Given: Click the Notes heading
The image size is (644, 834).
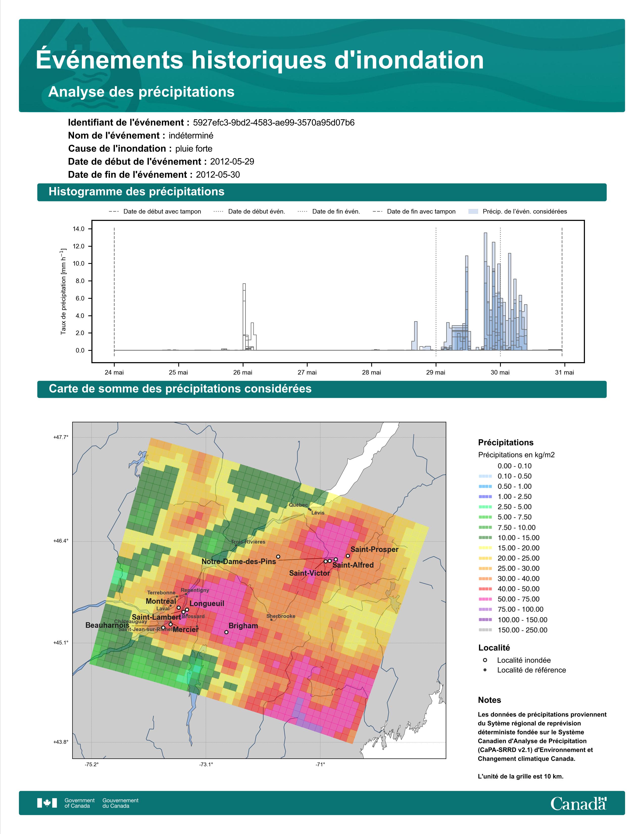Looking at the screenshot, I should 489,700.
